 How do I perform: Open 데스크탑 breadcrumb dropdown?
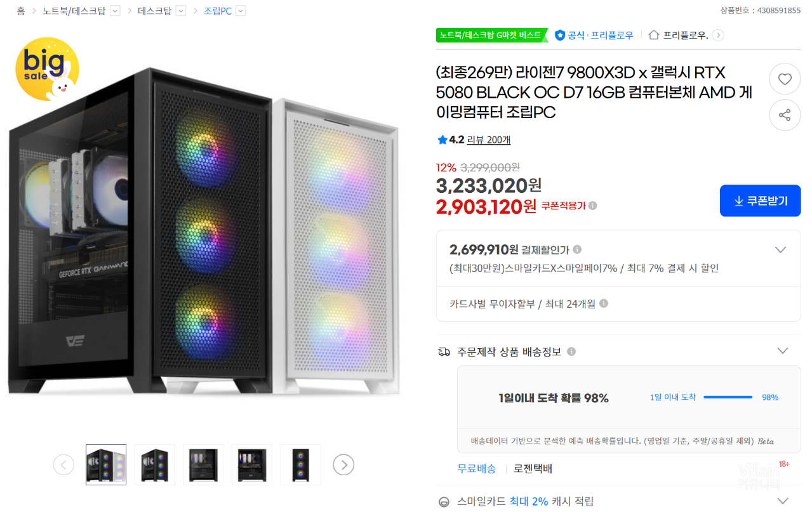tap(180, 11)
